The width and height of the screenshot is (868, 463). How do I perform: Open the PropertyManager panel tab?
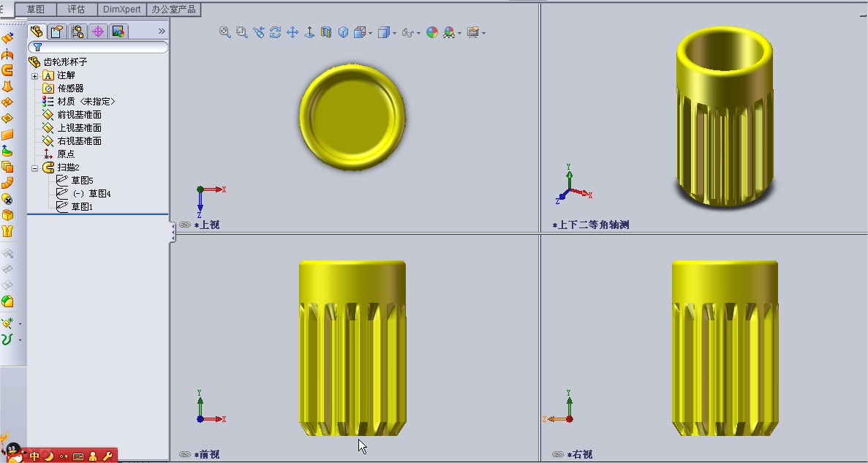56,31
